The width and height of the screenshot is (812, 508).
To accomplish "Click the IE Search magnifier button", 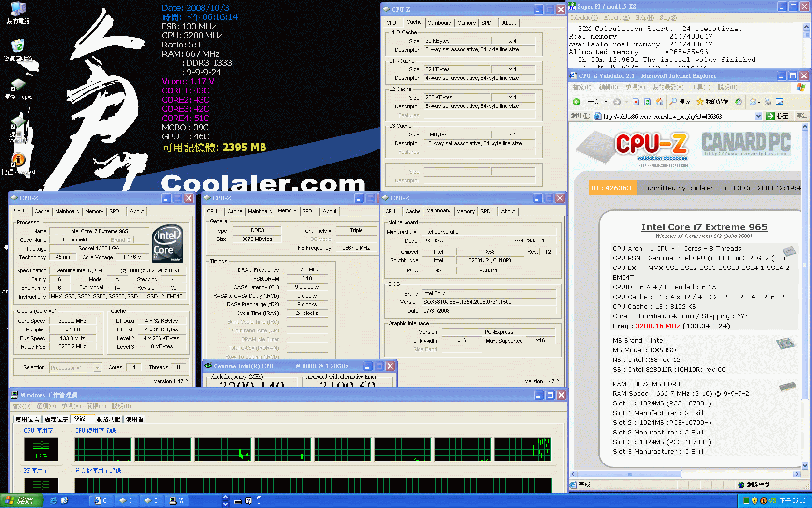I will pos(680,102).
